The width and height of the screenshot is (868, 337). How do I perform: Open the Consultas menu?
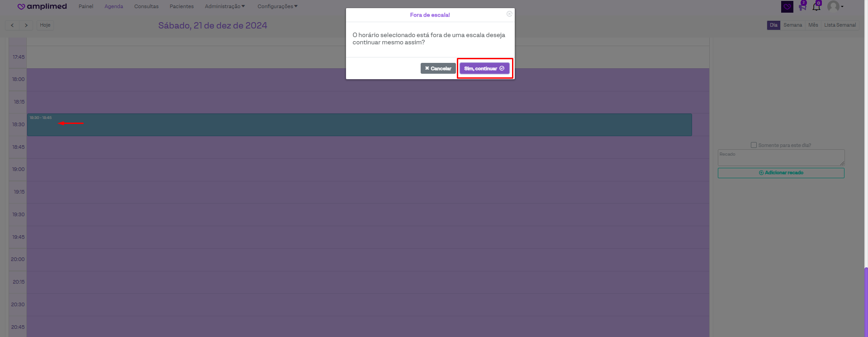(x=146, y=6)
